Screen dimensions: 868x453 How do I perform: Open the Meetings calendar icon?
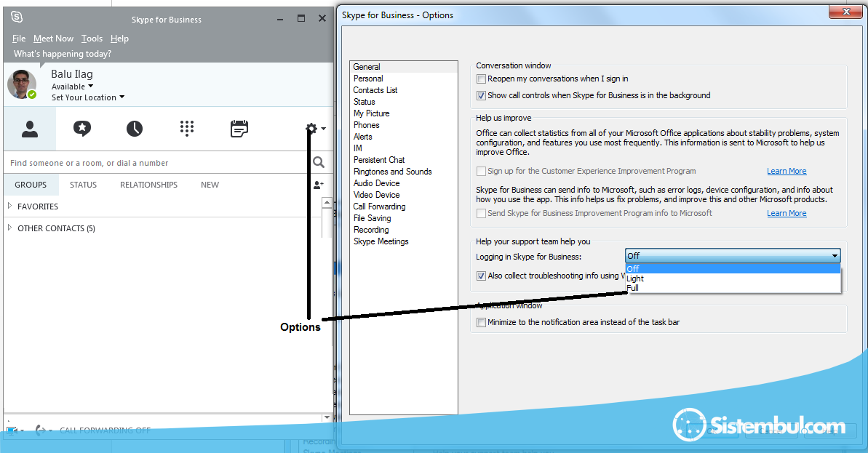pyautogui.click(x=239, y=129)
